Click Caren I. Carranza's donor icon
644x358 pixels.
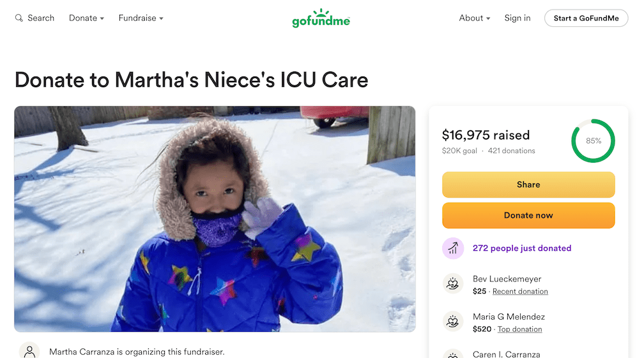(453, 354)
